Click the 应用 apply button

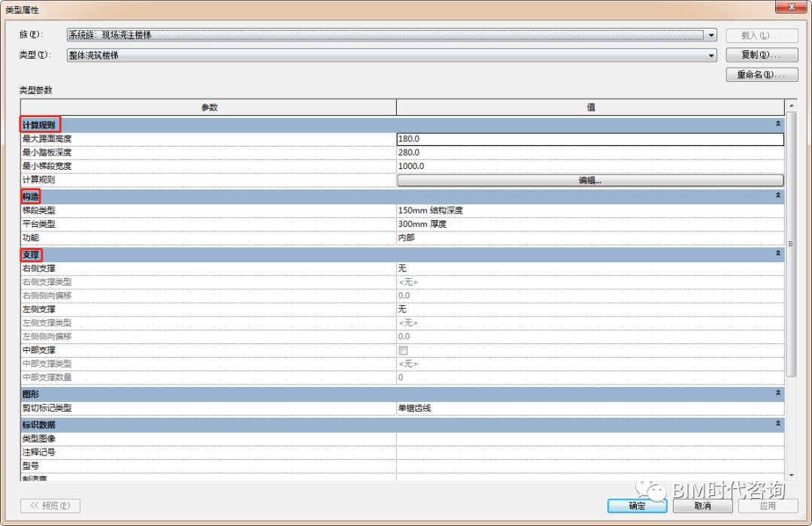point(768,506)
